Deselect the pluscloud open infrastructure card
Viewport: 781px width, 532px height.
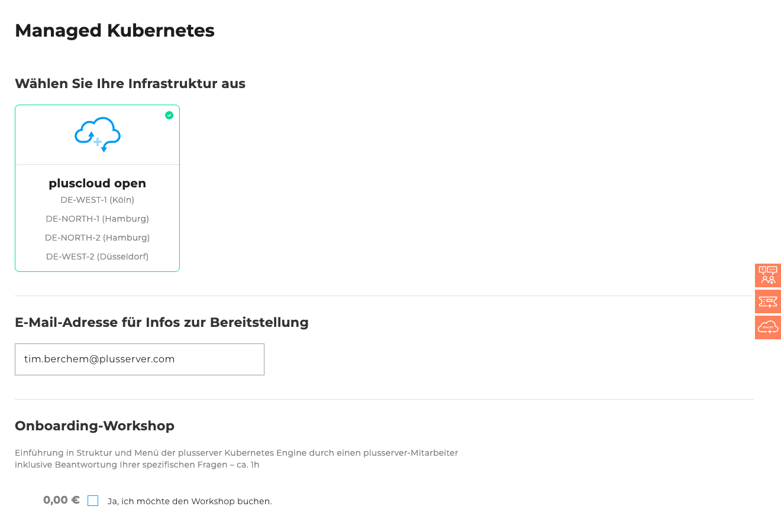click(x=97, y=188)
